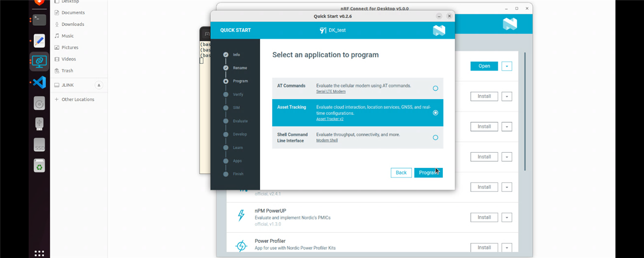Open the disc drive icon in dock
Image resolution: width=644 pixels, height=258 pixels.
coord(39,103)
